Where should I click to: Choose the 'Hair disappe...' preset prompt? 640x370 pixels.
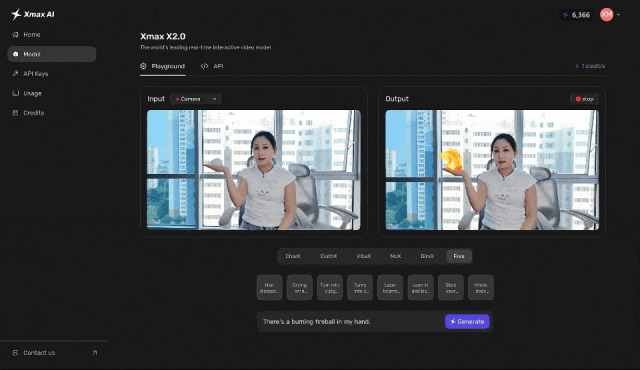tap(269, 288)
